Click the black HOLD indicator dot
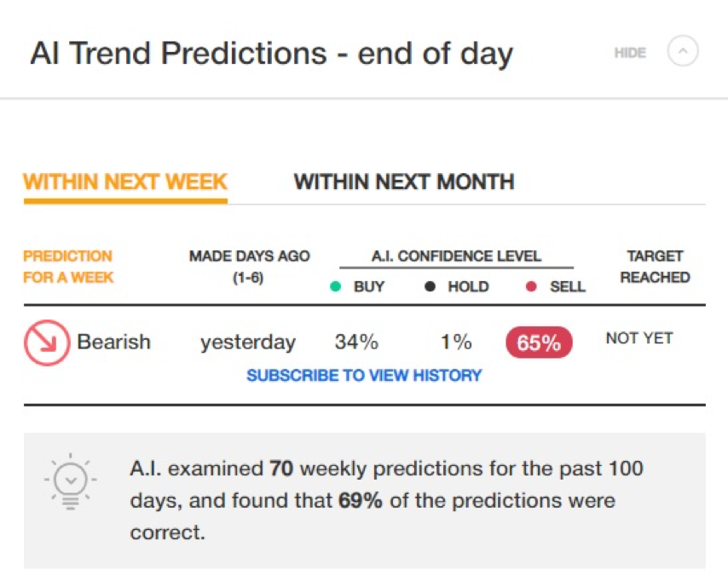 (x=430, y=286)
